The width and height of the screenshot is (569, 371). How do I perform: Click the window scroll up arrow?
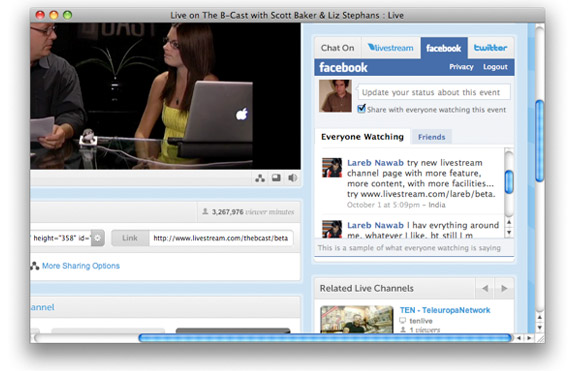click(x=540, y=317)
